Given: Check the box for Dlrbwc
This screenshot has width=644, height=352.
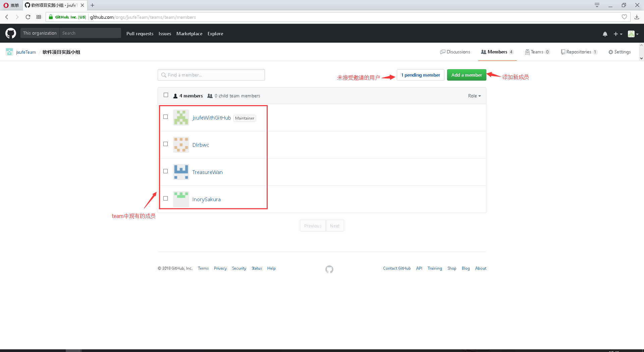Looking at the screenshot, I should point(165,144).
